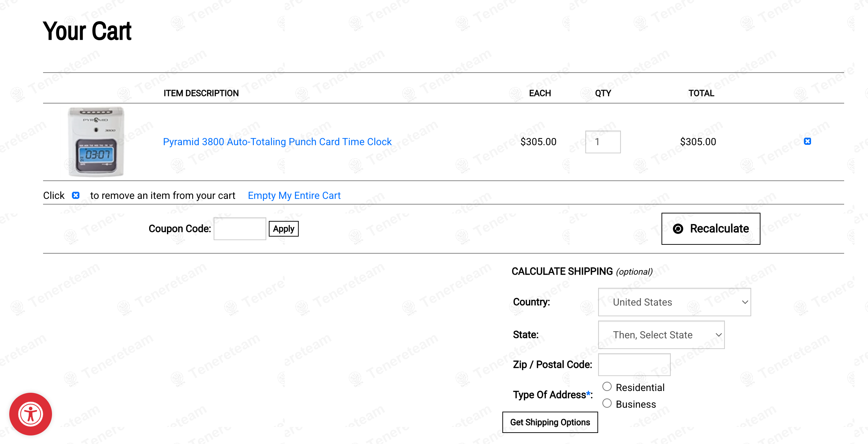Click the Zip / Postal Code field
Image resolution: width=868 pixels, height=444 pixels.
pos(634,365)
